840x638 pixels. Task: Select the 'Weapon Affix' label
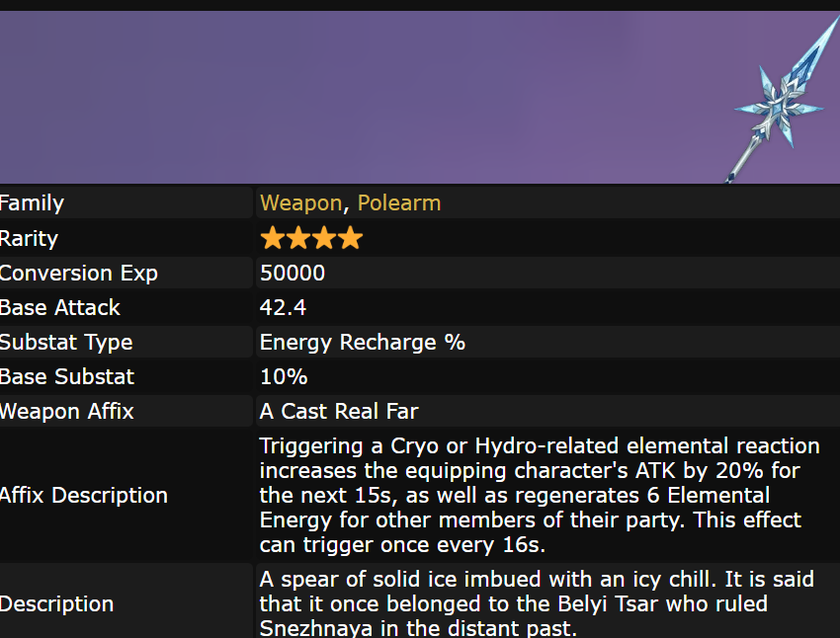[66, 411]
